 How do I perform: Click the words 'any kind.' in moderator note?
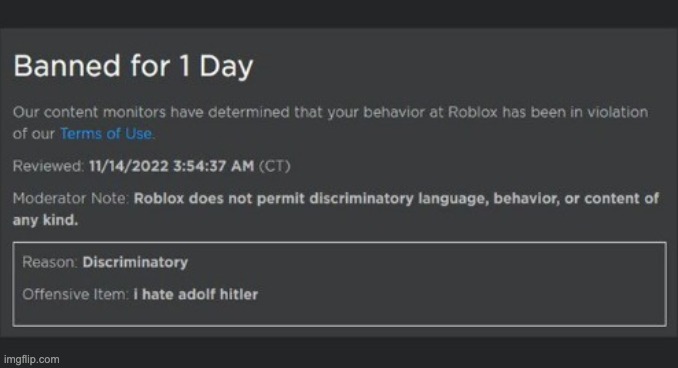(x=45, y=220)
